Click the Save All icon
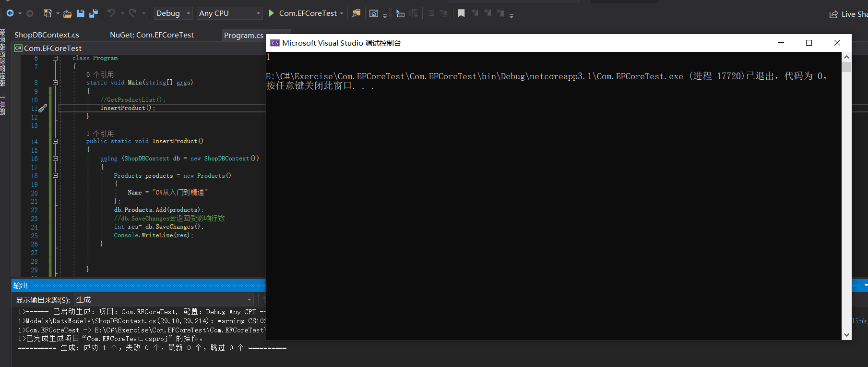 click(94, 13)
